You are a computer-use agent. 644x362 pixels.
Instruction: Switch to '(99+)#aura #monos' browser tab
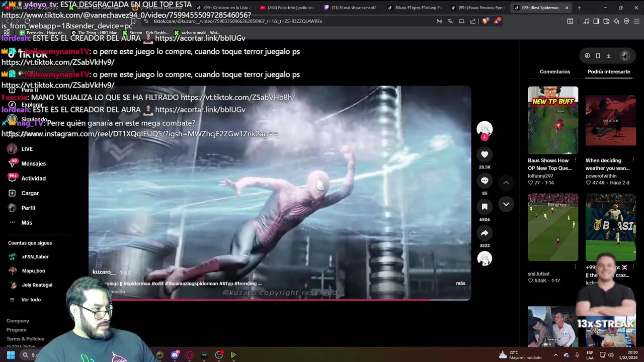(x=478, y=8)
